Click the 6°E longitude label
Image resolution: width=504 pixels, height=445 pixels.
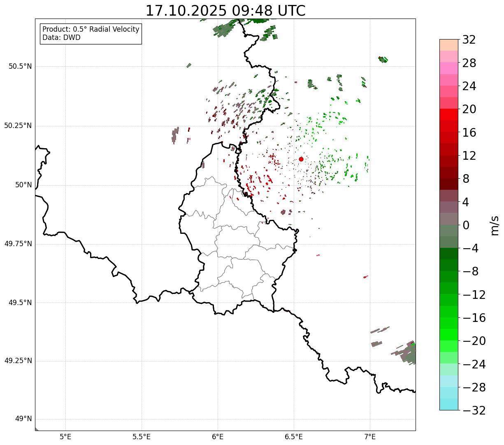coord(218,437)
